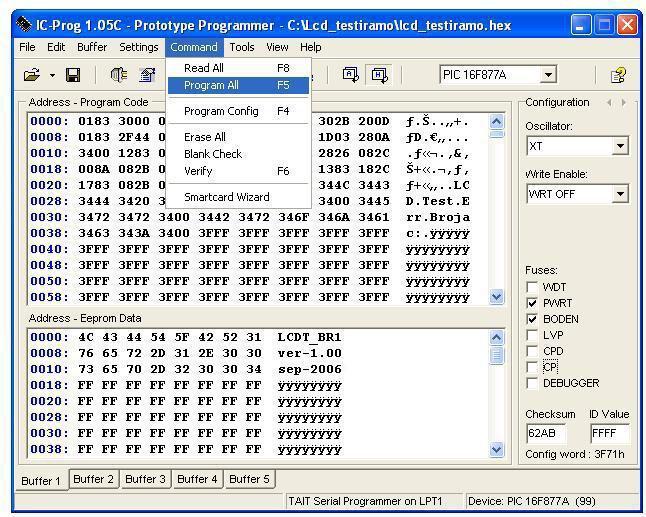The image size is (646, 517).
Task: Click program code ASCII text 'rr.Broja'
Action: coord(438,218)
